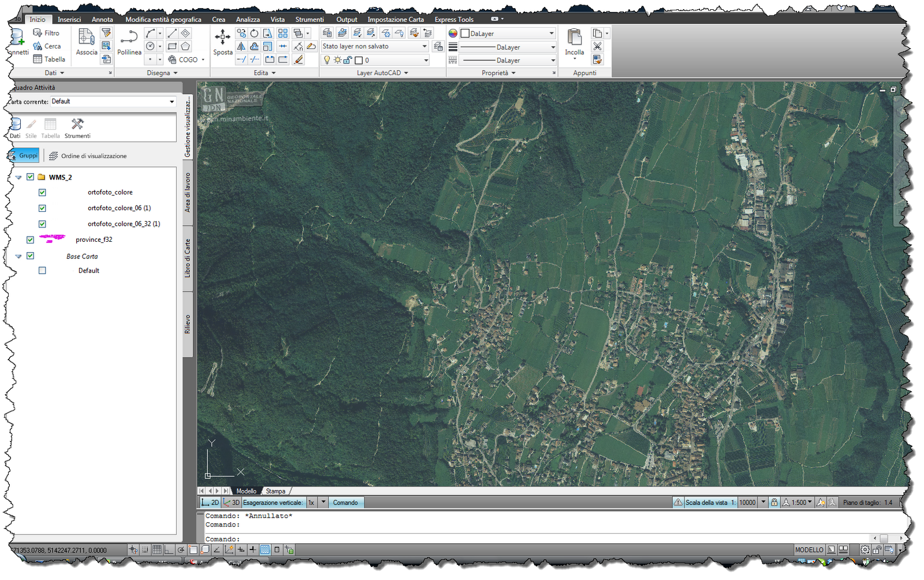Disable the province_f32 layer visibility

[x=30, y=240]
